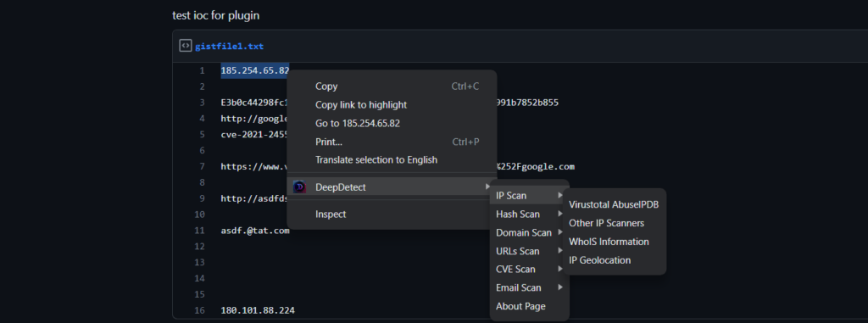The width and height of the screenshot is (868, 323).
Task: Expand the Domain Scan arrow
Action: 560,232
